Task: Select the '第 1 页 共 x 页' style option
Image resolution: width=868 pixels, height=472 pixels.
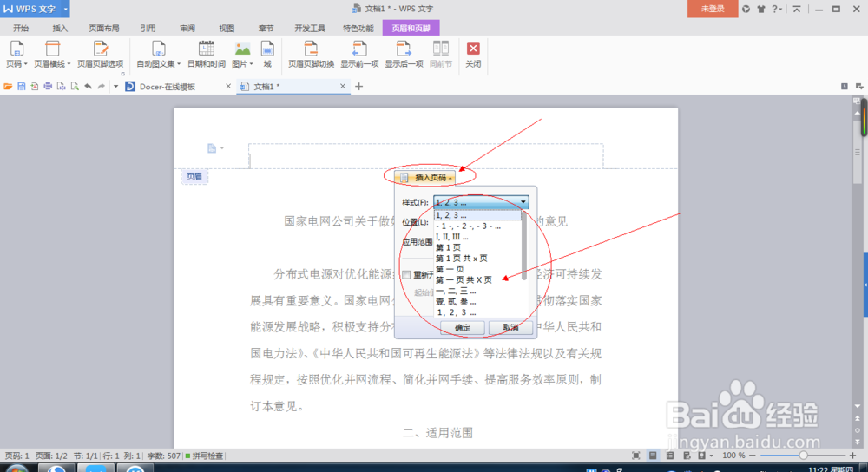Action: click(462, 259)
